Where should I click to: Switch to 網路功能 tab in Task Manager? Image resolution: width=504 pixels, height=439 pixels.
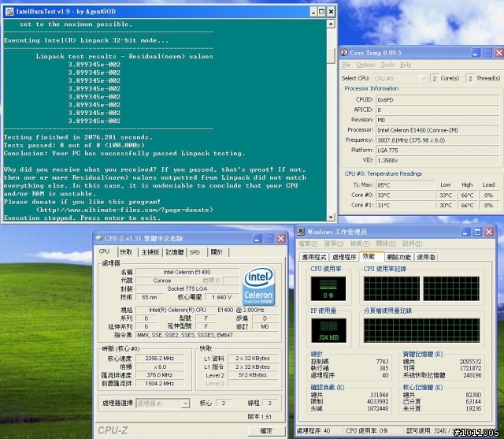(398, 257)
